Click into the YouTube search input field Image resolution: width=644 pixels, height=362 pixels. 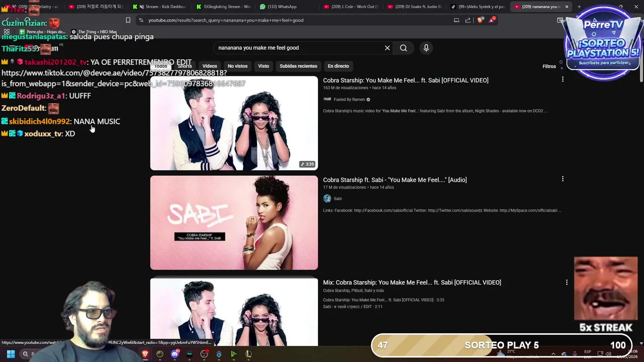pyautogui.click(x=299, y=48)
